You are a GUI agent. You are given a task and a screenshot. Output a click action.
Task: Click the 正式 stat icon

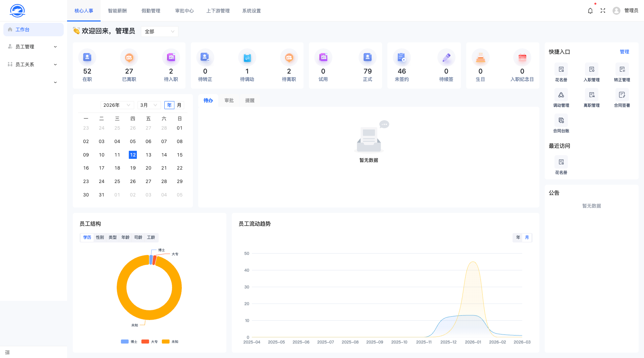[x=368, y=57]
